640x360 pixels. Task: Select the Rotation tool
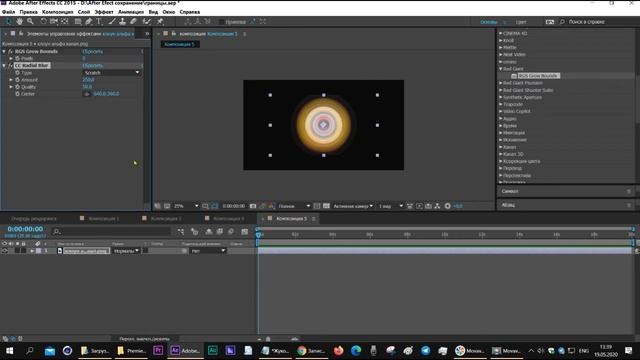pos(43,21)
